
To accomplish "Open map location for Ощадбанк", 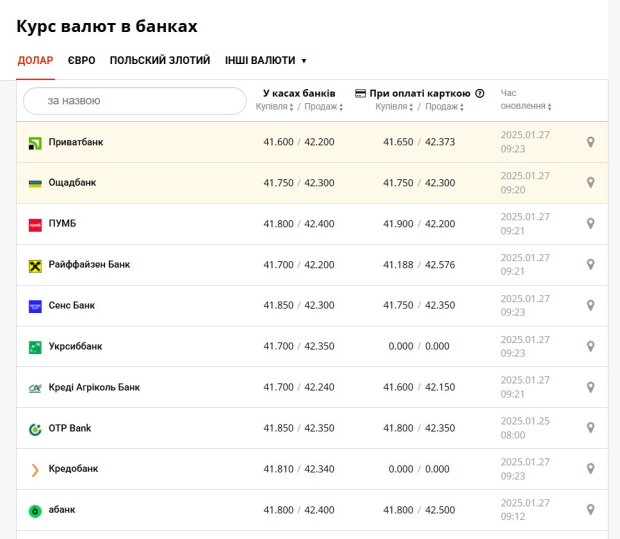I will 590,183.
